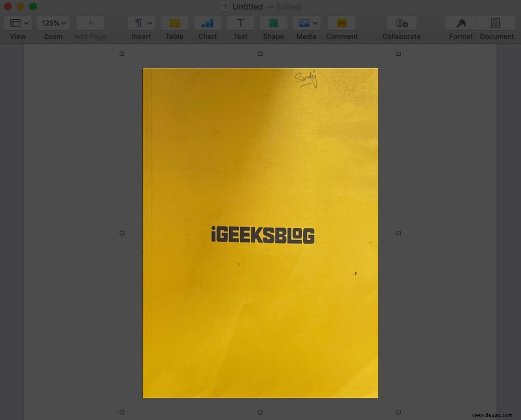Click the top-left image selection handle
Screen dimensions: 521x420
tap(122, 54)
